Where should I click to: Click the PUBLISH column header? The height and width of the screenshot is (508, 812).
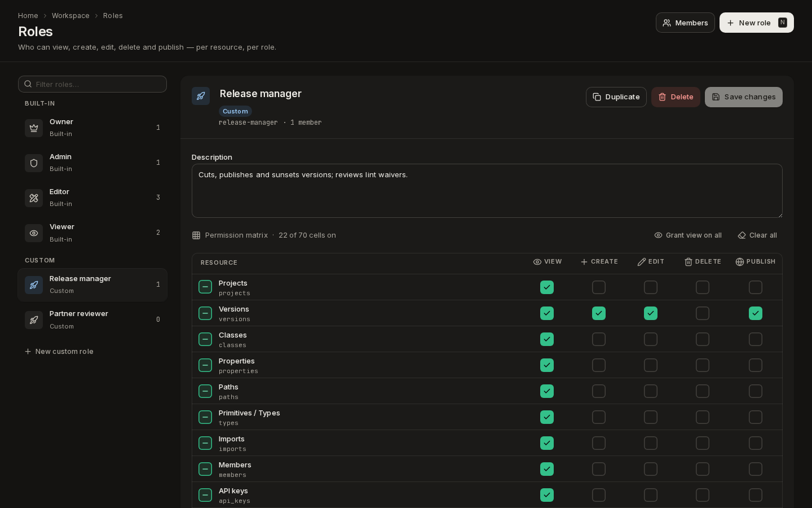tap(756, 262)
